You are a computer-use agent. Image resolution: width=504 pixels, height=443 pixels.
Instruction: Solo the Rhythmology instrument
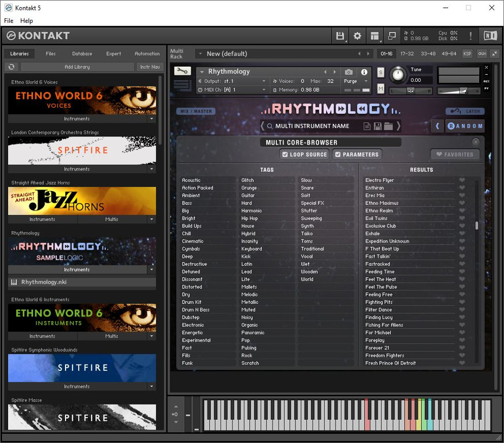380,72
